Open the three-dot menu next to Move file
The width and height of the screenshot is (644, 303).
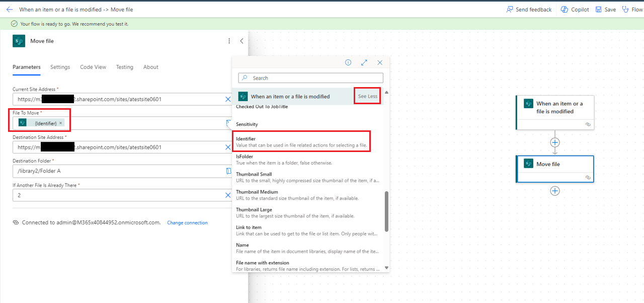tap(229, 41)
